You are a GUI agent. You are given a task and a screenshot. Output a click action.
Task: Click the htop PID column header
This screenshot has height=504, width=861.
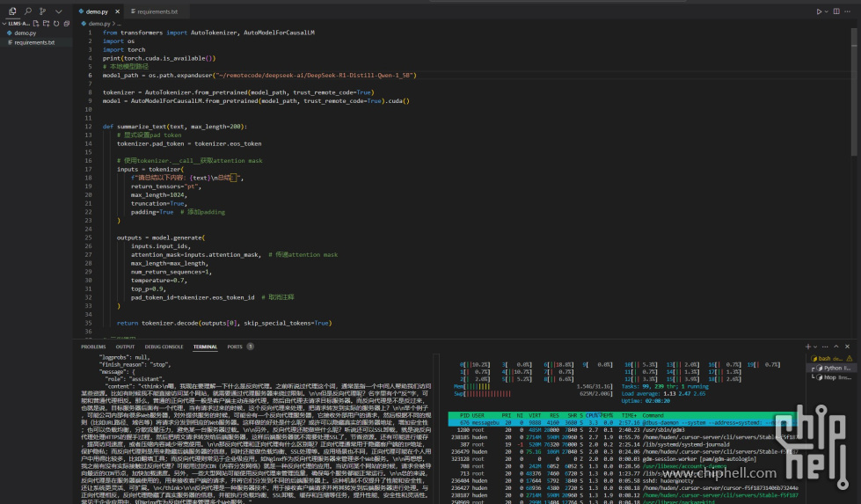pos(464,416)
